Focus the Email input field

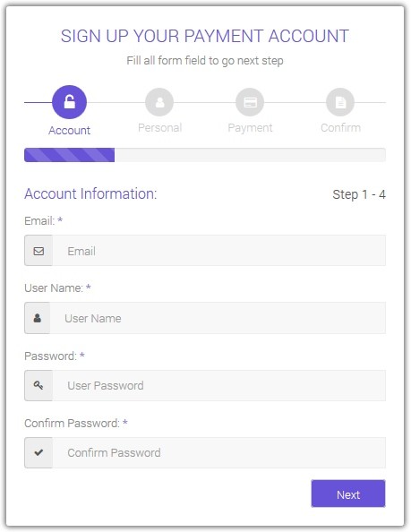(219, 251)
